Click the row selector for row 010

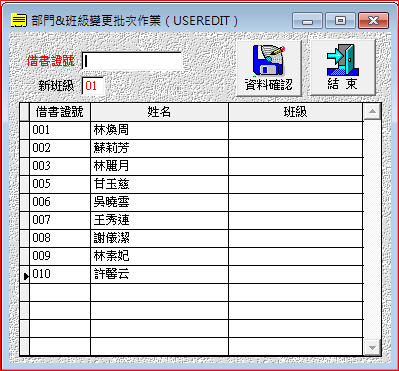[24, 274]
